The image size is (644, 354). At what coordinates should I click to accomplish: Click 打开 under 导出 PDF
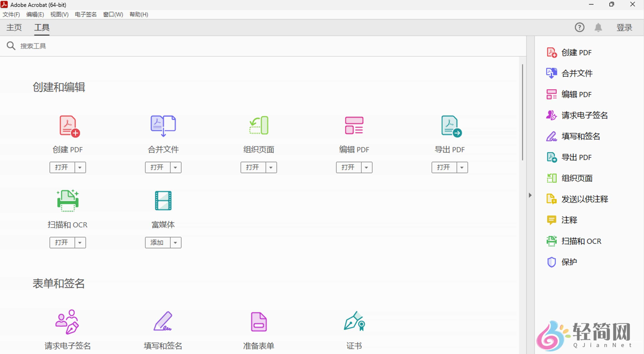444,167
